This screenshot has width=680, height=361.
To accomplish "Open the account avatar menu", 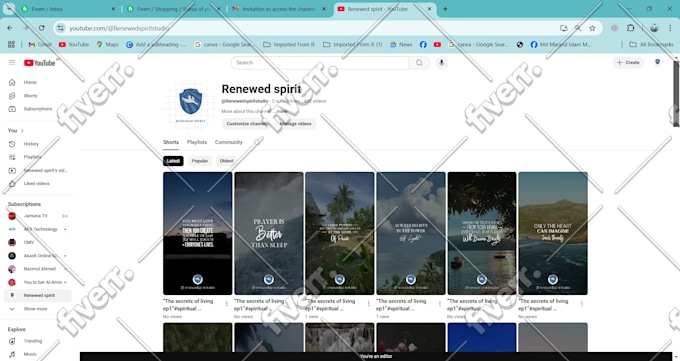I will pyautogui.click(x=657, y=62).
